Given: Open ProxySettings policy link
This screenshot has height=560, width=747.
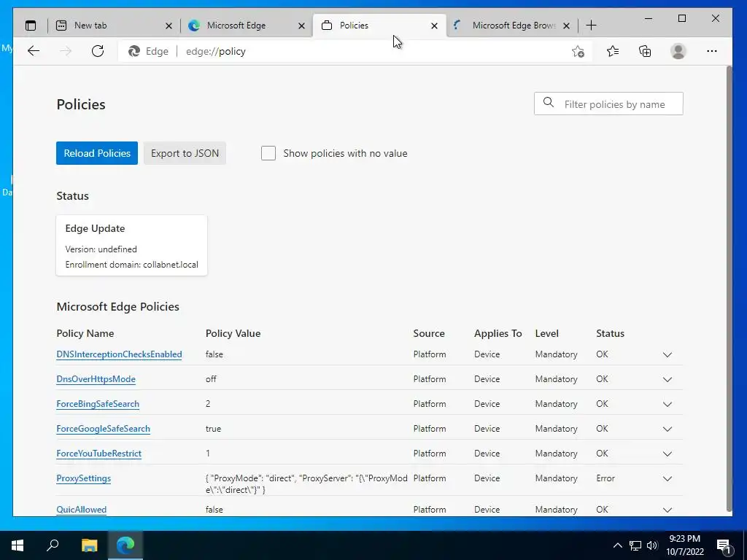Looking at the screenshot, I should (x=83, y=478).
